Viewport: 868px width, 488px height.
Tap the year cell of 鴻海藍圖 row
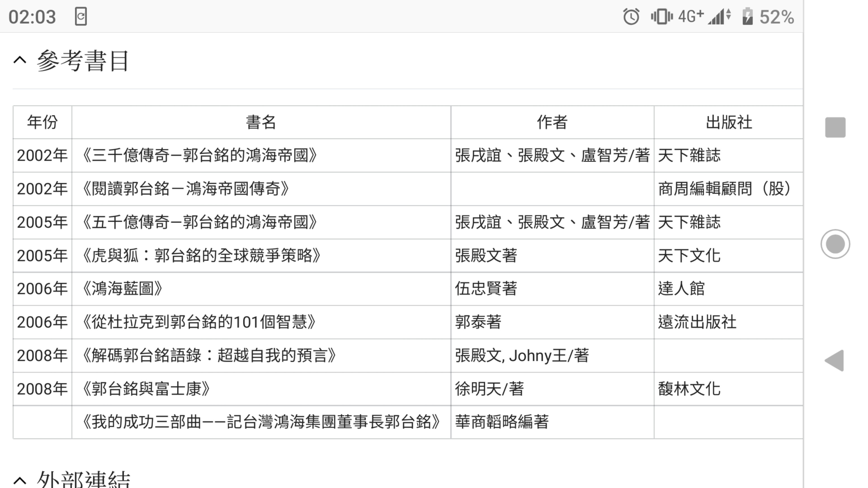[42, 289]
